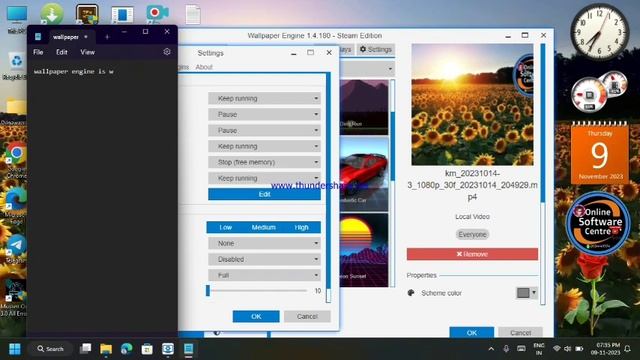Expand the Scheme color dropdown arrow
Image resolution: width=640 pixels, height=360 pixels.
pos(533,293)
